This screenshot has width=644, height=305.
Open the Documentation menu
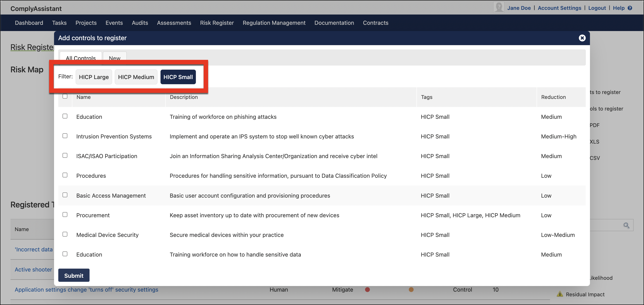(334, 23)
